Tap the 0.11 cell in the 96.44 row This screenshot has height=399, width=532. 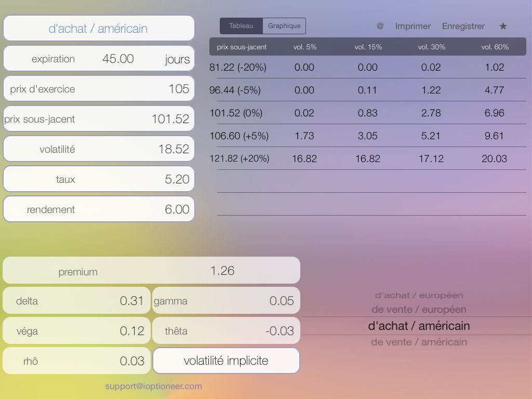(x=367, y=90)
